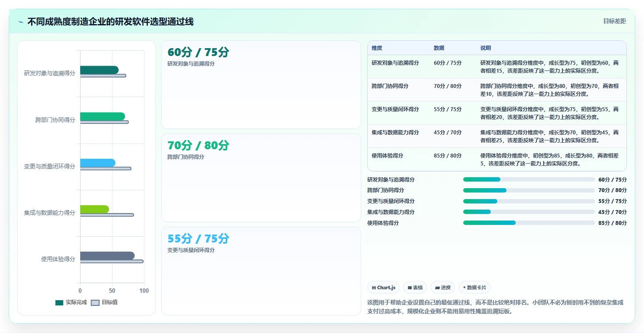Open the 70分 / 80分 data card
The width and height of the screenshot is (644, 333).
click(x=261, y=178)
